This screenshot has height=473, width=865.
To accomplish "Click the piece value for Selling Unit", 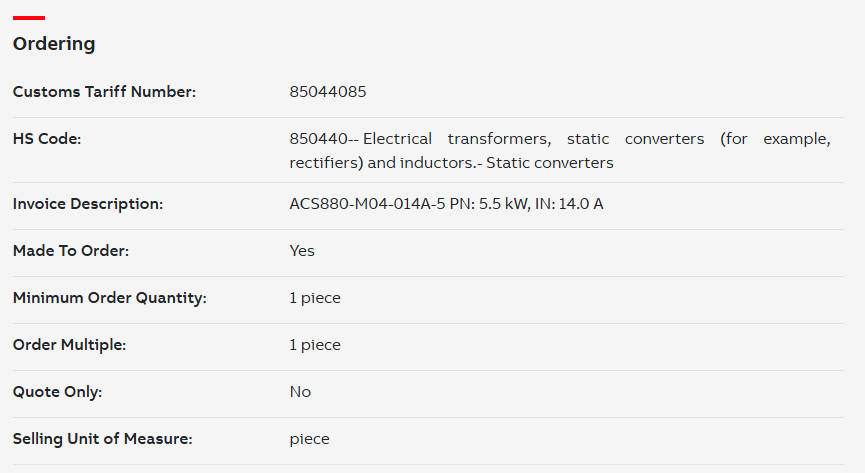I will pyautogui.click(x=309, y=439).
